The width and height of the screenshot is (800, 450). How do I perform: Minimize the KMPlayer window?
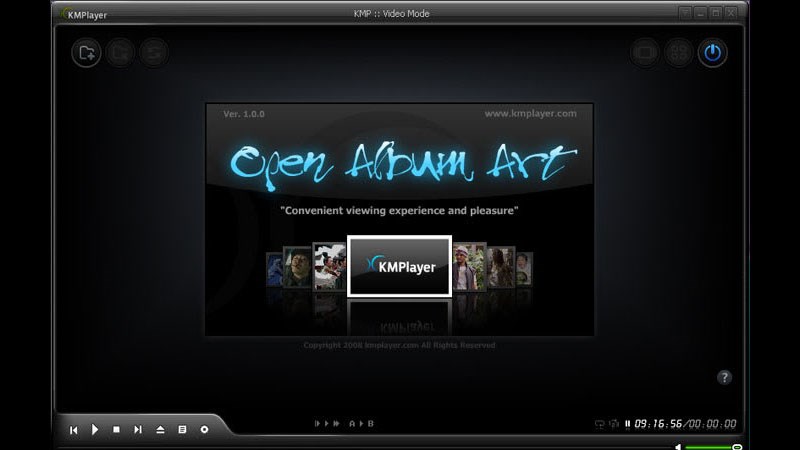coord(701,13)
